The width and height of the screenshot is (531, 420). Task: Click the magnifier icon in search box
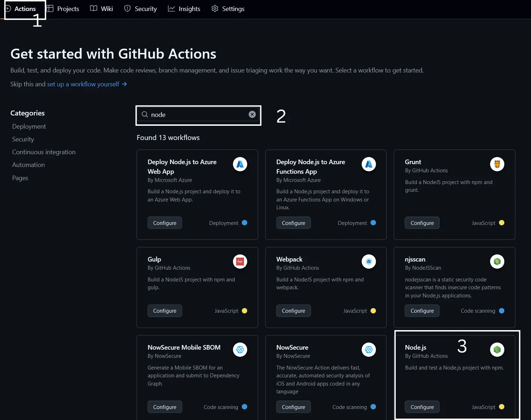pyautogui.click(x=145, y=114)
